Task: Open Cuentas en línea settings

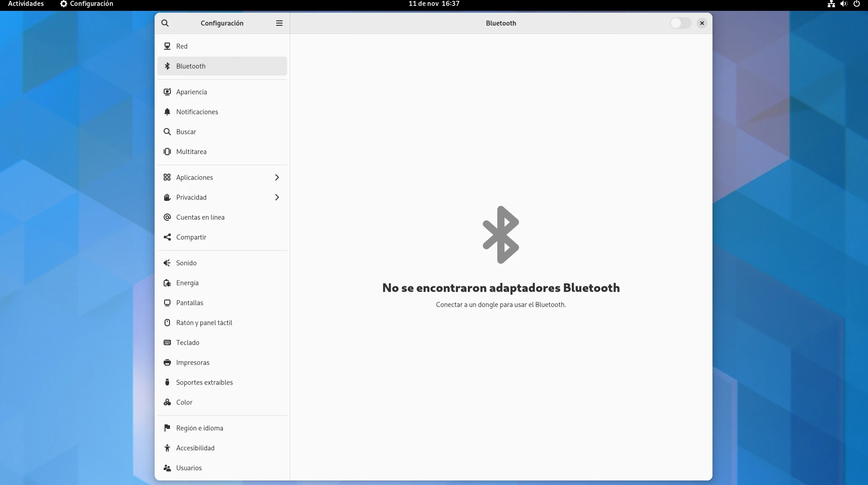Action: coord(200,217)
